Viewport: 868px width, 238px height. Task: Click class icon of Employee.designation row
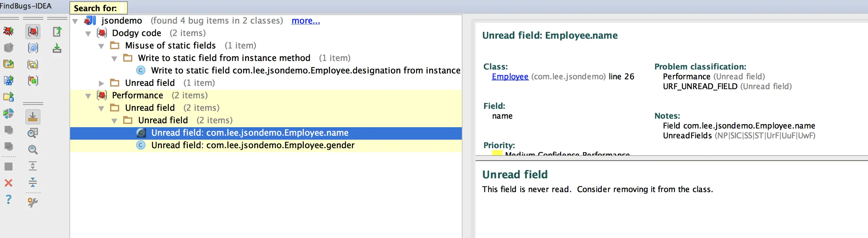click(141, 70)
